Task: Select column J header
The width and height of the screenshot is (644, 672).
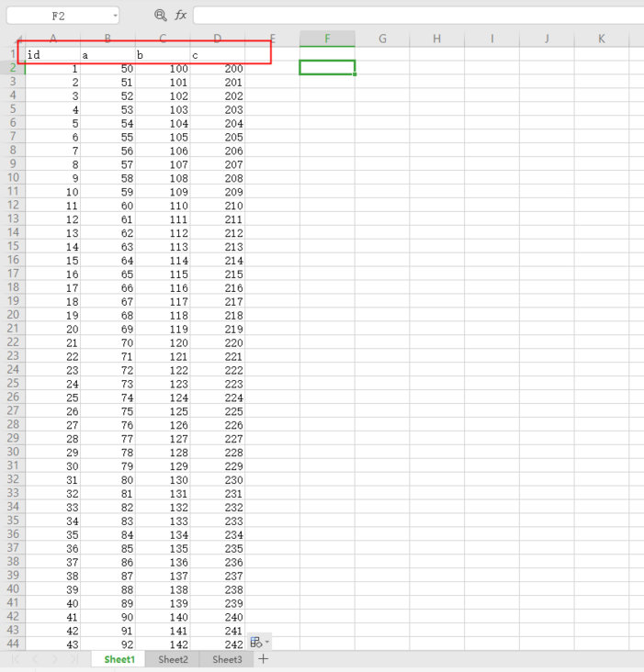Action: 547,39
